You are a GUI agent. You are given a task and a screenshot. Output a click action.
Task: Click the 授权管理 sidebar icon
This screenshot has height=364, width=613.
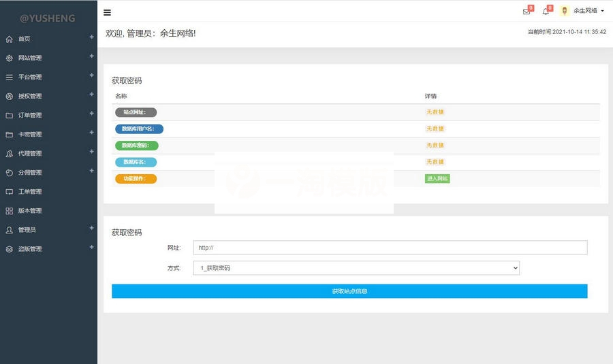[10, 96]
